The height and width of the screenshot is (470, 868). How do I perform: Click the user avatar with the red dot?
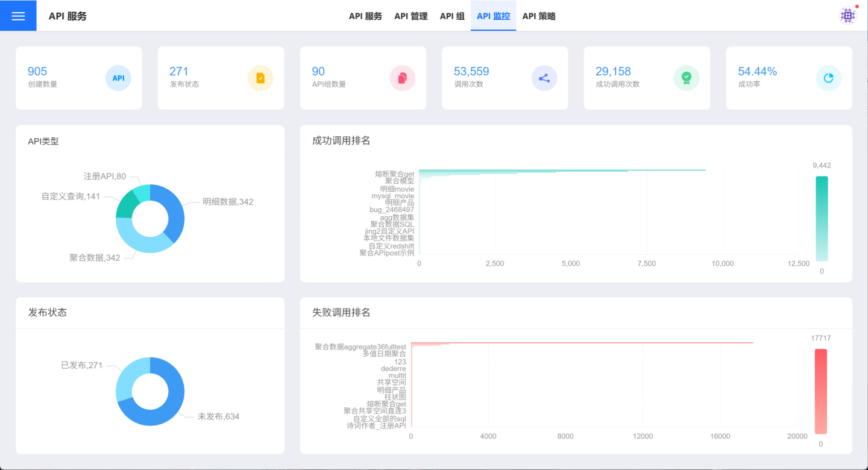point(848,16)
